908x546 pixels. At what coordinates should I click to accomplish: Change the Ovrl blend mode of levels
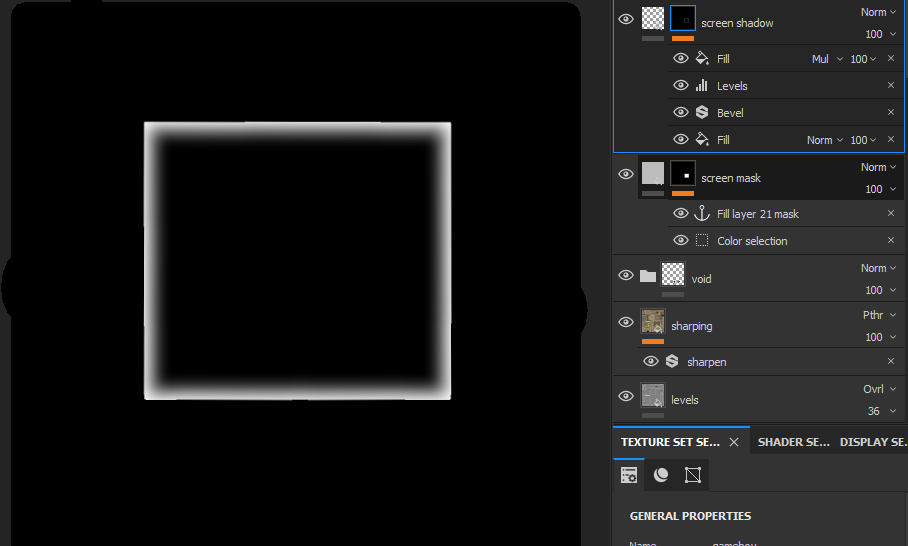click(880, 389)
